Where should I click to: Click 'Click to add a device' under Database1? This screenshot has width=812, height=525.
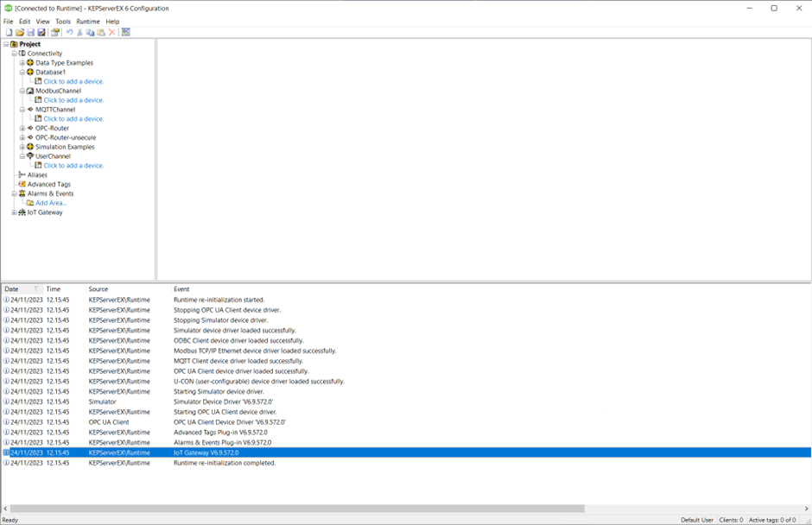pyautogui.click(x=73, y=81)
